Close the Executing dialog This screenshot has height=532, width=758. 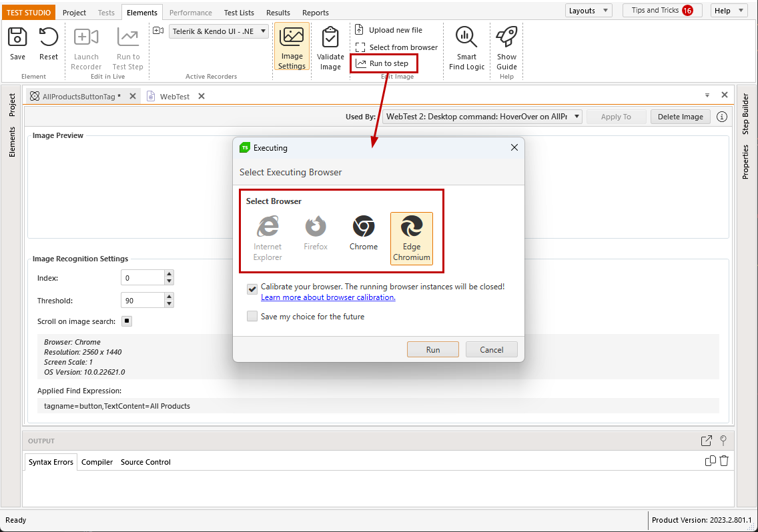514,147
